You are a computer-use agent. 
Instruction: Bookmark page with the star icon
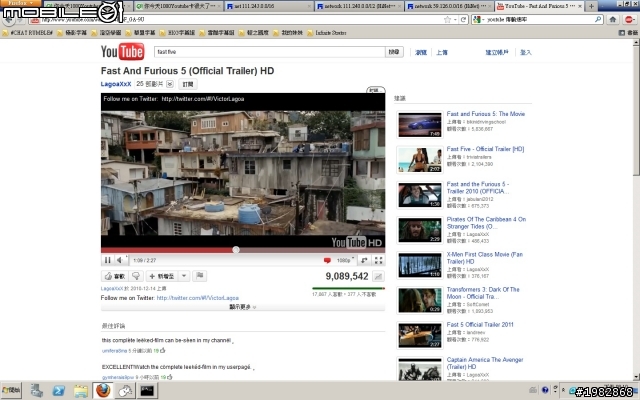click(448, 19)
